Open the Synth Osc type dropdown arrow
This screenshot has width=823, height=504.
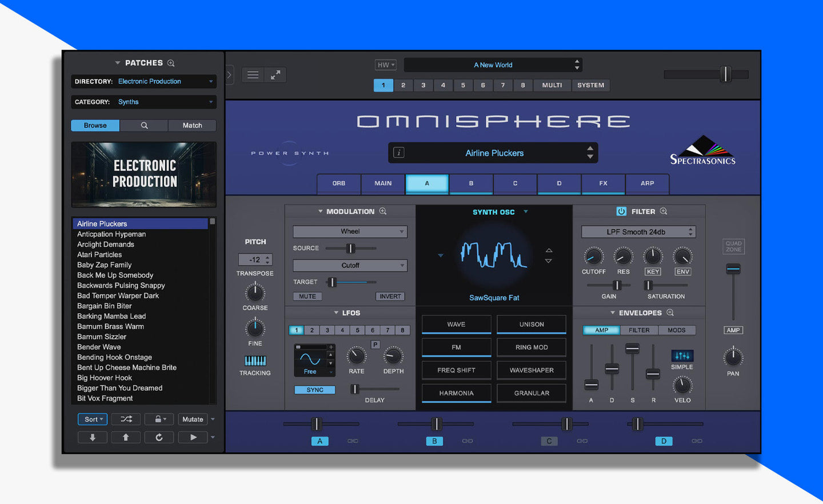pyautogui.click(x=526, y=211)
